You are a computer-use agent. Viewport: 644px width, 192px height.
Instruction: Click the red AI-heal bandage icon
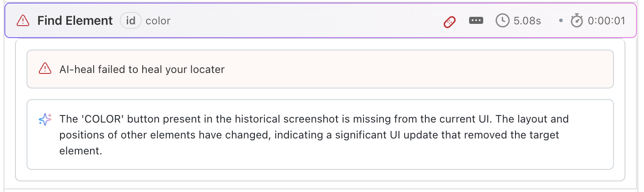(449, 21)
